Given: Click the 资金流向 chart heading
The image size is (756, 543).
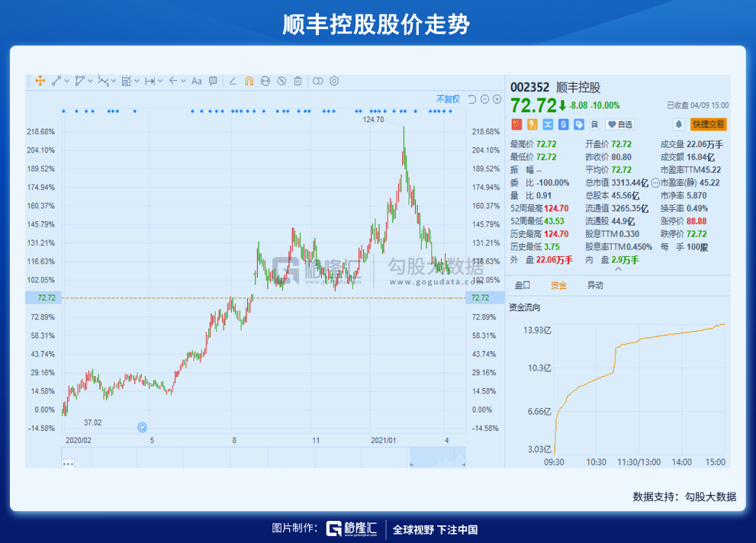Looking at the screenshot, I should click(525, 307).
